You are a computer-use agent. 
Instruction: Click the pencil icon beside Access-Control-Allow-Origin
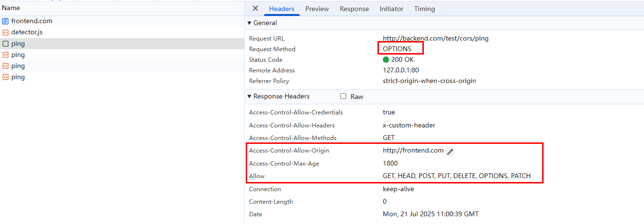click(x=450, y=152)
